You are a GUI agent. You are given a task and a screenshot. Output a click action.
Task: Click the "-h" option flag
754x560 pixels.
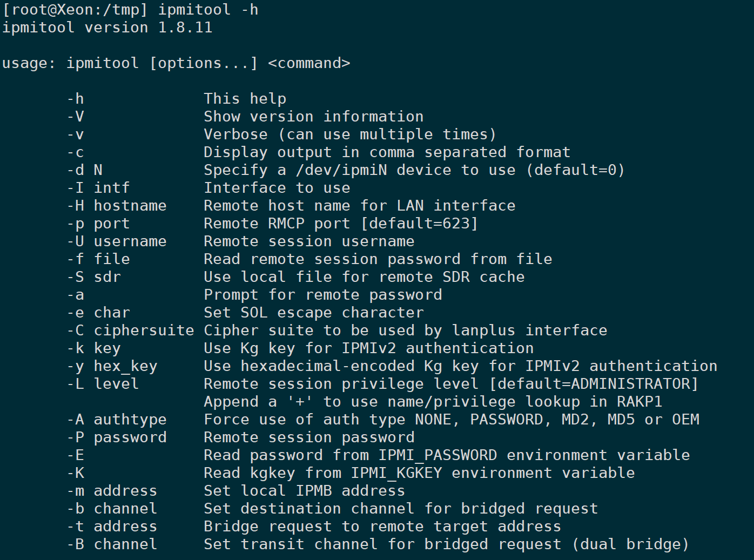tap(76, 99)
